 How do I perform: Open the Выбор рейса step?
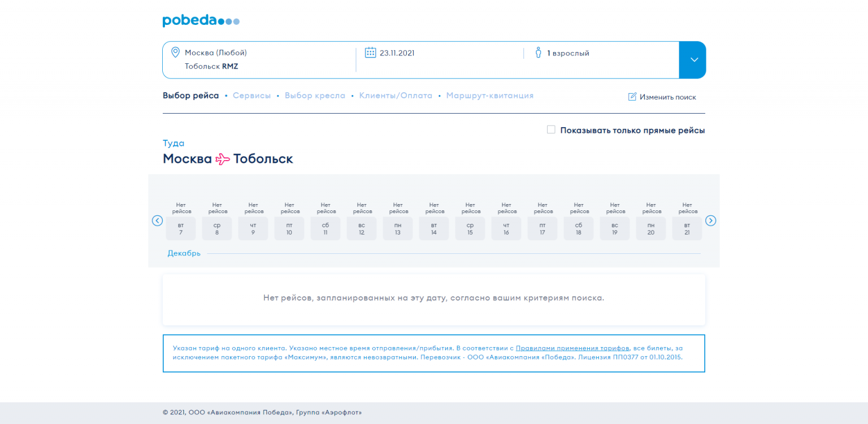click(x=190, y=96)
